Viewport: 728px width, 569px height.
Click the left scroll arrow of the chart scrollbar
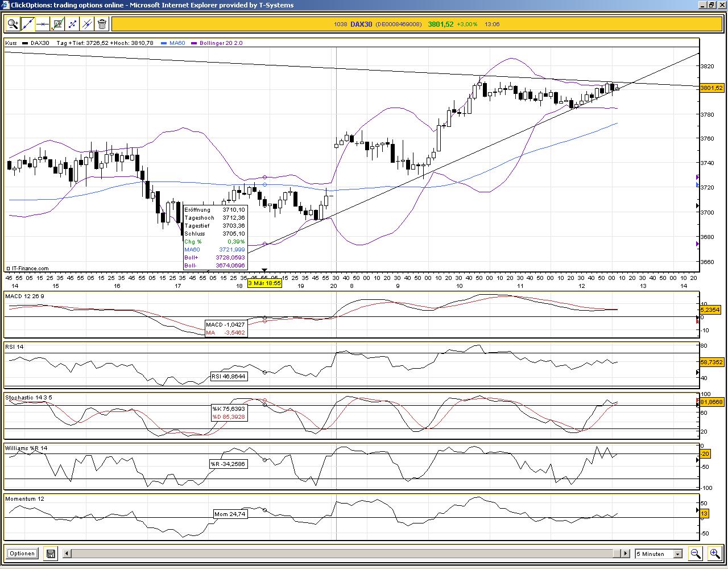point(66,553)
